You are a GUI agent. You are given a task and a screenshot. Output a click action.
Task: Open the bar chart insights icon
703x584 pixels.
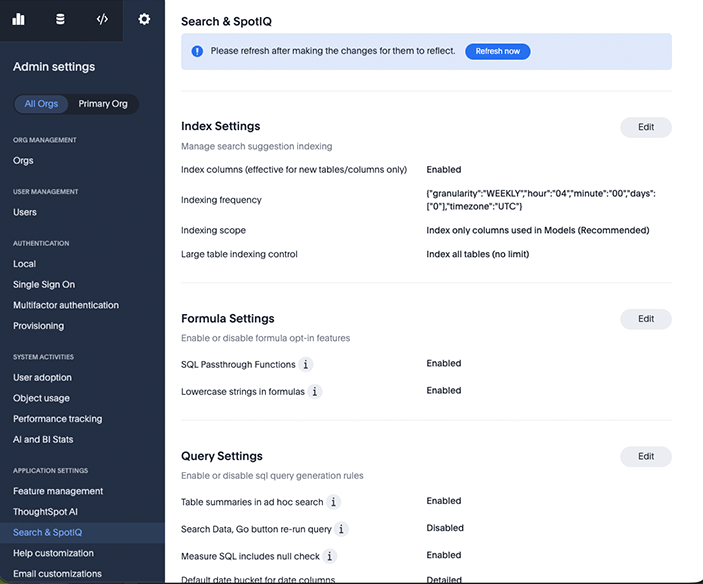(x=18, y=19)
